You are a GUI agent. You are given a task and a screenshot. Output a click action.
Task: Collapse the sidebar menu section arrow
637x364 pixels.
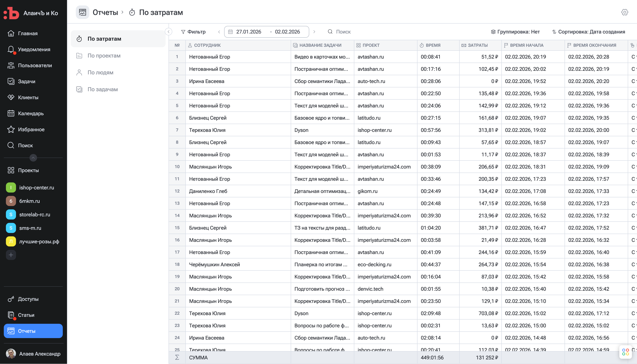point(33,158)
